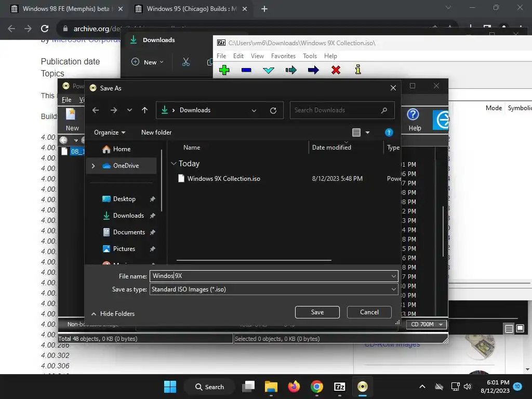
Task: Select Home in navigation pane
Action: tap(122, 149)
